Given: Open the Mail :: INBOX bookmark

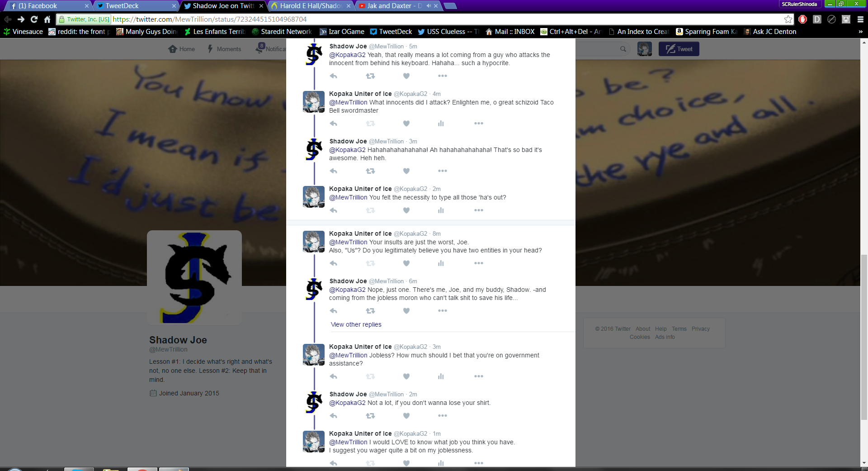Looking at the screenshot, I should click(510, 32).
